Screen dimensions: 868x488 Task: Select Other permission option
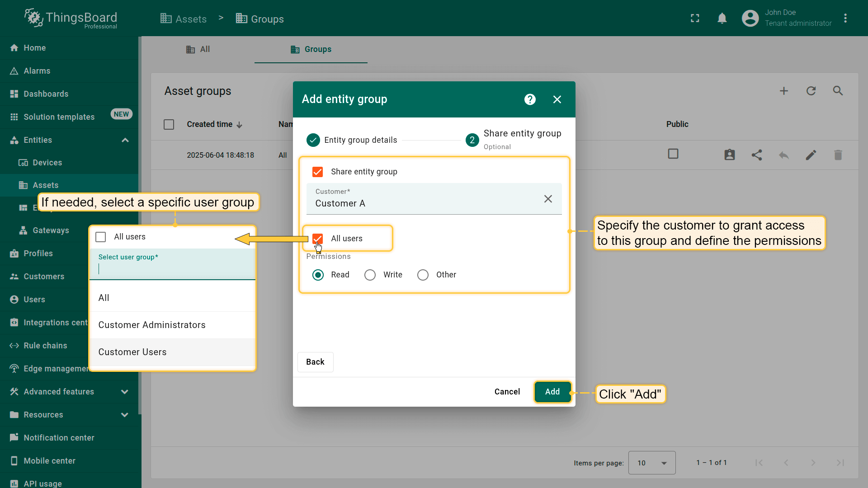click(x=423, y=275)
